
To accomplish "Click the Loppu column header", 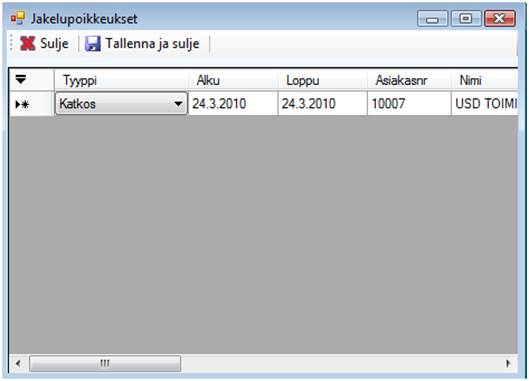I will (322, 80).
